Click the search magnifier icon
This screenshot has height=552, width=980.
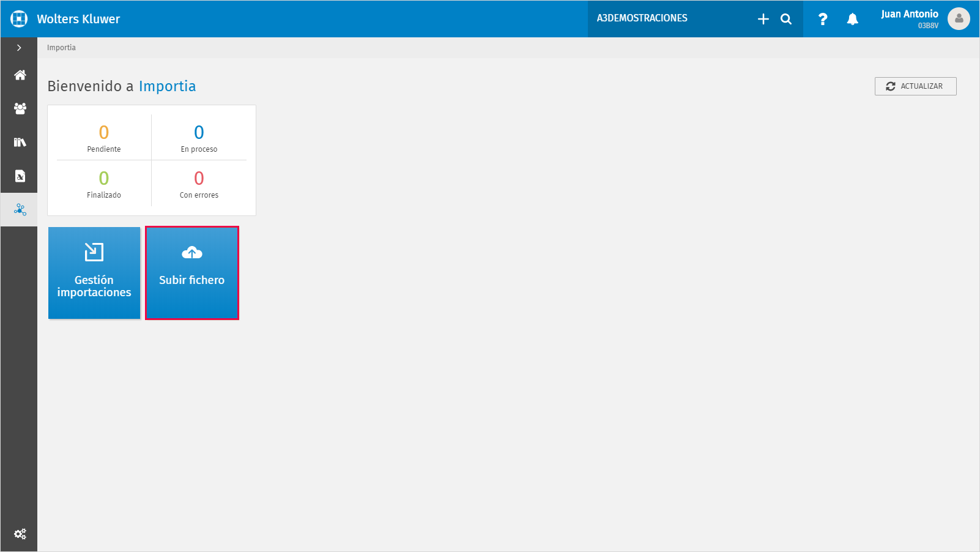pos(786,19)
